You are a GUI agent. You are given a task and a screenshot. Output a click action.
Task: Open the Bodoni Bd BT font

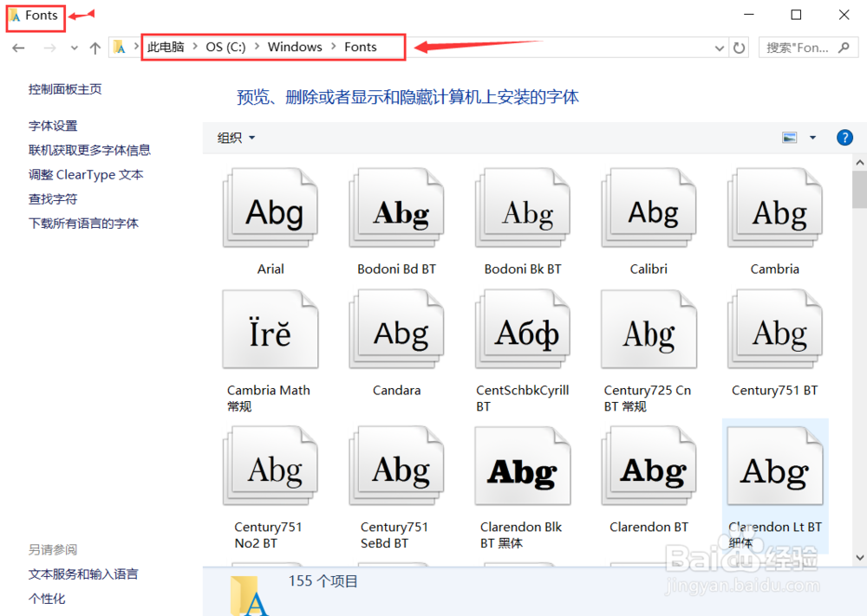click(395, 208)
